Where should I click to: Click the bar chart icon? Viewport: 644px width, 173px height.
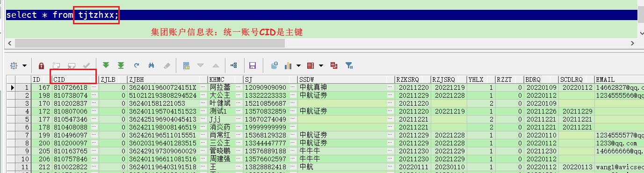pyautogui.click(x=289, y=65)
